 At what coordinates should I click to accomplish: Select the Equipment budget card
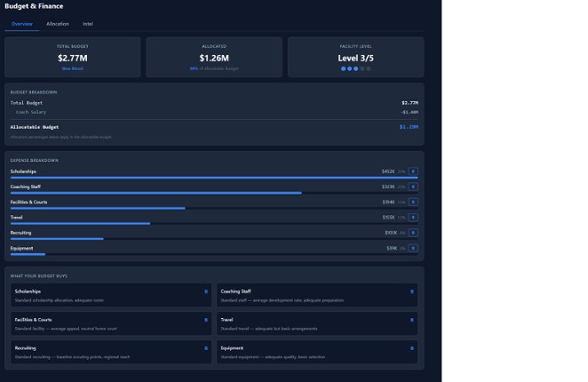click(x=317, y=352)
